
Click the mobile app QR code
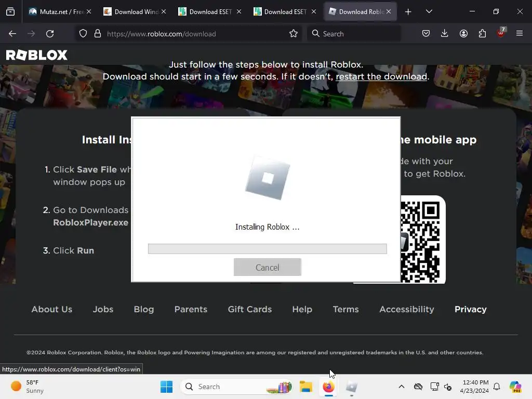click(x=423, y=240)
